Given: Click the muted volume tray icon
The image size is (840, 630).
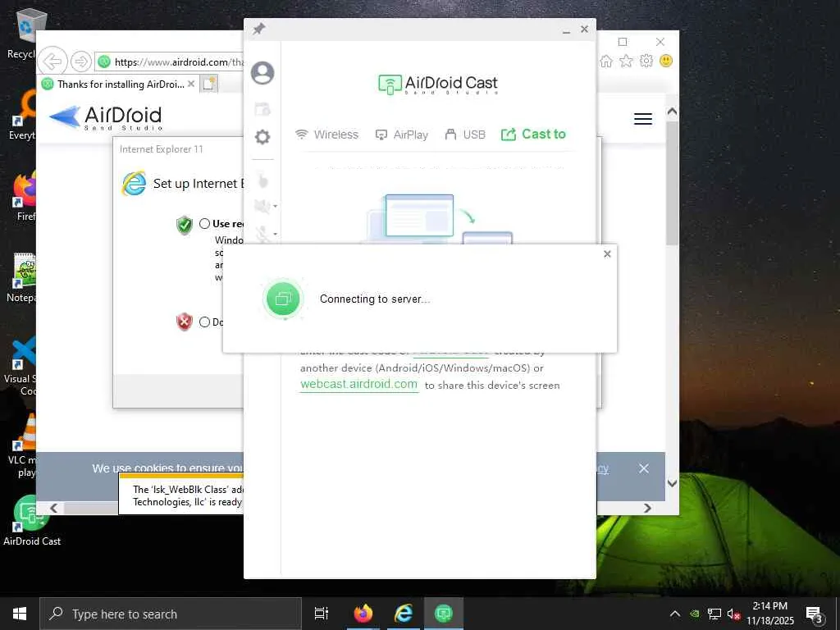Looking at the screenshot, I should pyautogui.click(x=733, y=614).
